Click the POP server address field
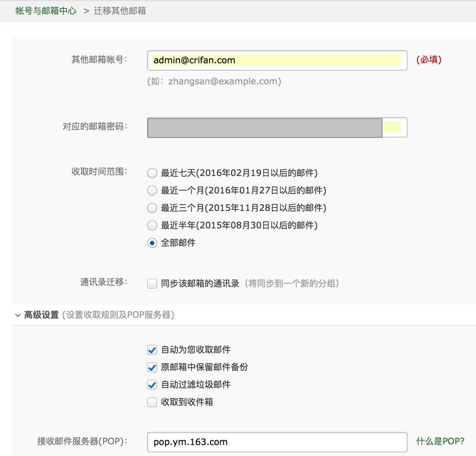 [277, 442]
